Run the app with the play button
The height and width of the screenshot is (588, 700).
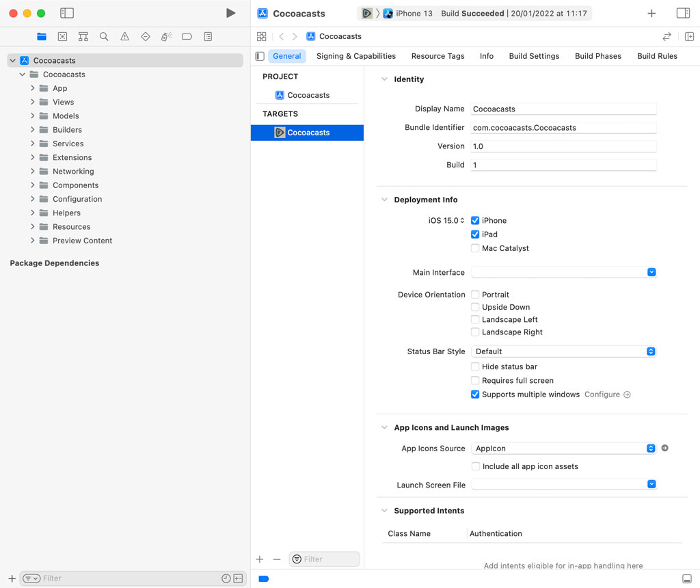point(230,13)
